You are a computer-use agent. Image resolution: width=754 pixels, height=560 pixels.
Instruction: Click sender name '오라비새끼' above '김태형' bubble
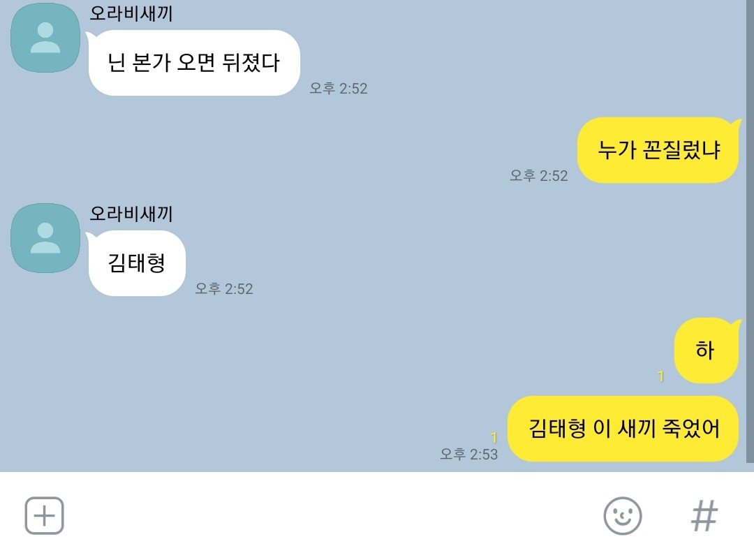pos(131,213)
